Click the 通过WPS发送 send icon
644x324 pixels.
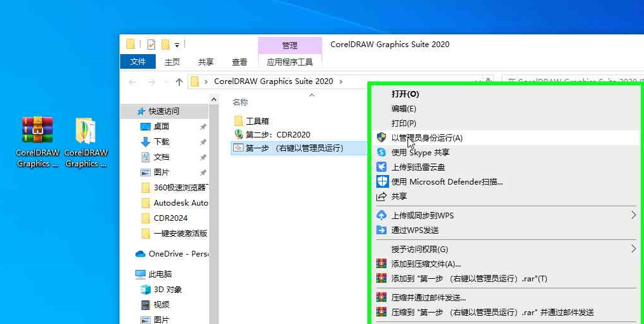(381, 230)
